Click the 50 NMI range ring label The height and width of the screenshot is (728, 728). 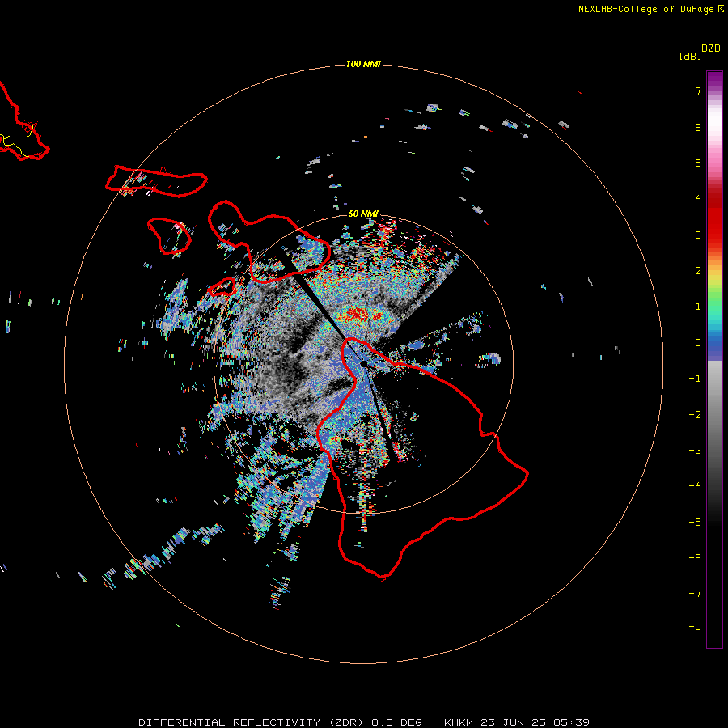[x=363, y=214]
